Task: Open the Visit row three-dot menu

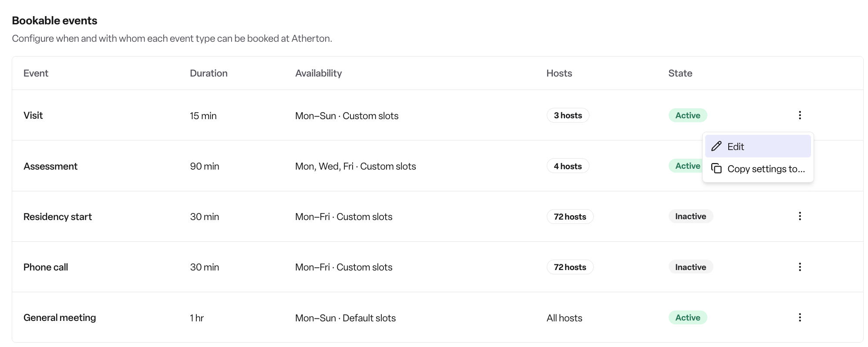Action: [x=800, y=115]
